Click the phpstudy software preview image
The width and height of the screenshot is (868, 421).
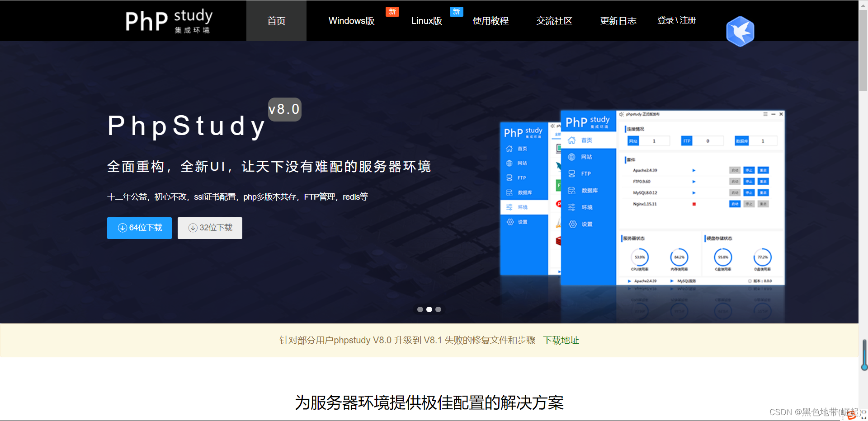tap(642, 198)
